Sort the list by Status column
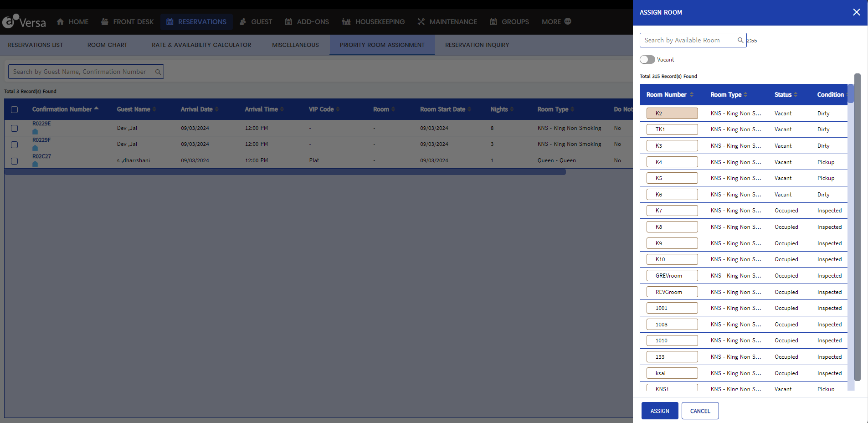 click(784, 94)
